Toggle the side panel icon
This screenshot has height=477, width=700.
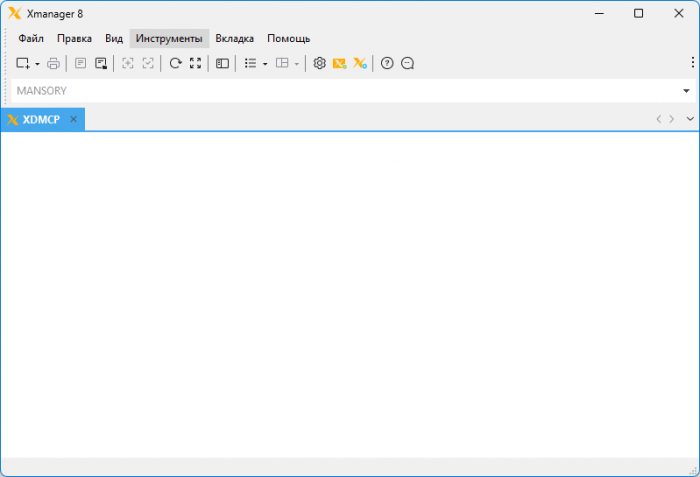point(222,63)
